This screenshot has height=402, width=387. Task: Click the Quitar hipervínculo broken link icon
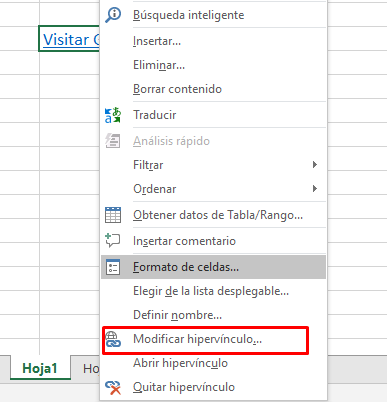point(113,387)
